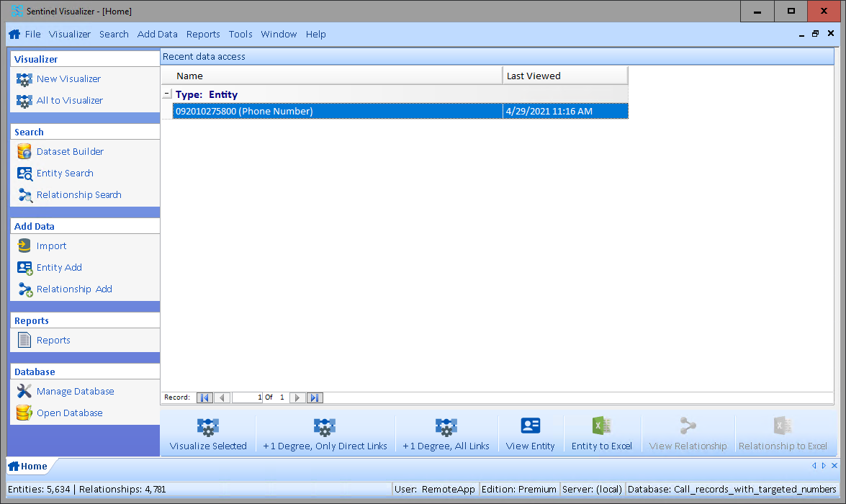Click the Open Database link

(69, 413)
